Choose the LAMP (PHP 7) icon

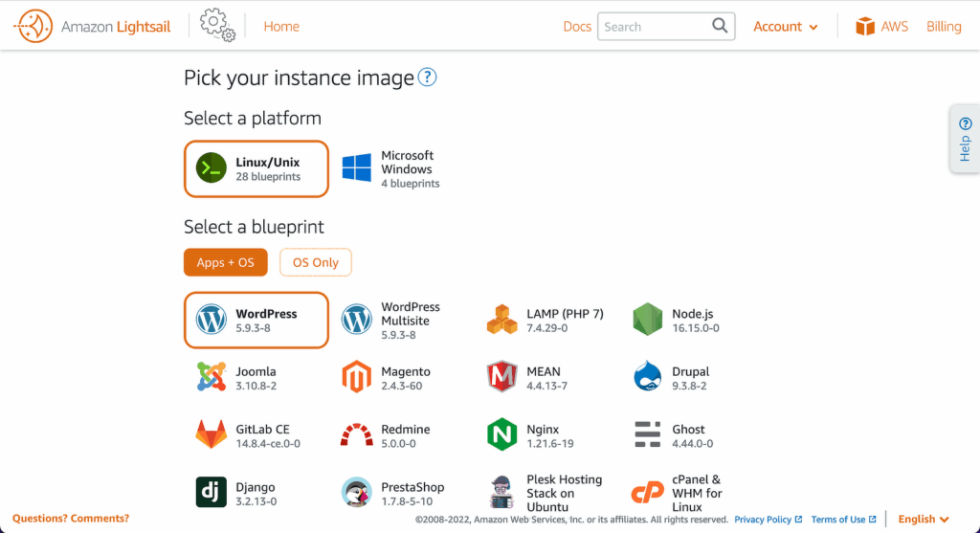pyautogui.click(x=501, y=320)
